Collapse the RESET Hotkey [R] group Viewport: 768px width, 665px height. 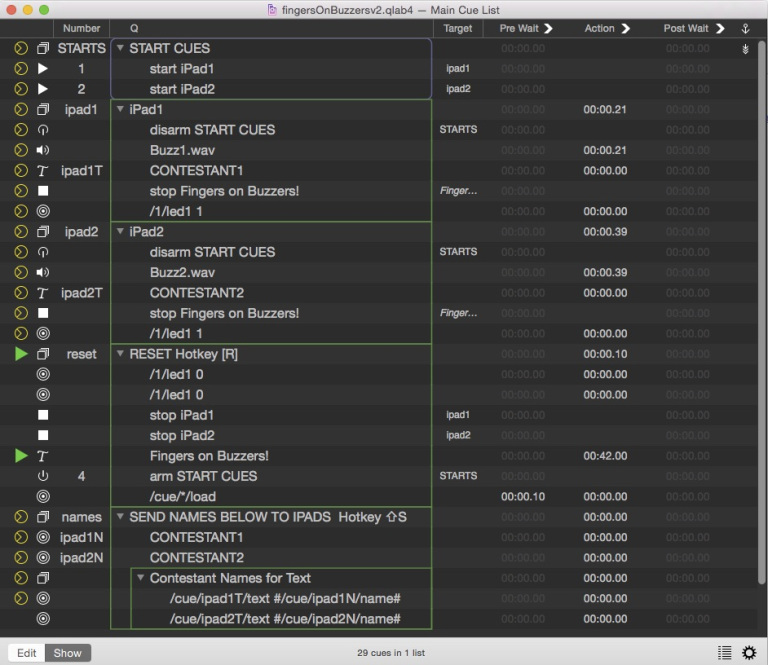[121, 354]
